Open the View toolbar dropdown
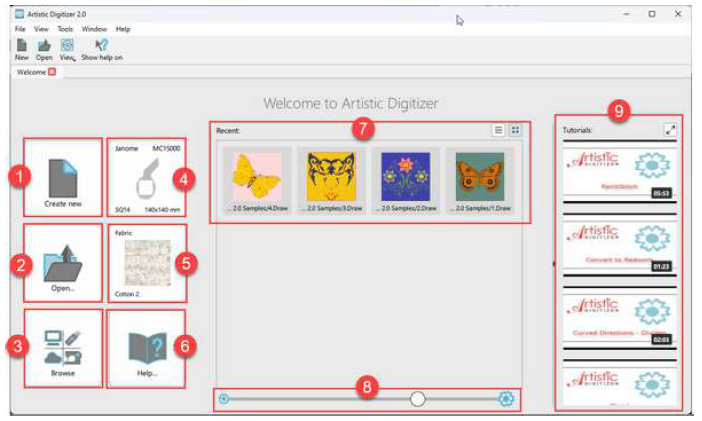702x421 pixels. pos(68,46)
